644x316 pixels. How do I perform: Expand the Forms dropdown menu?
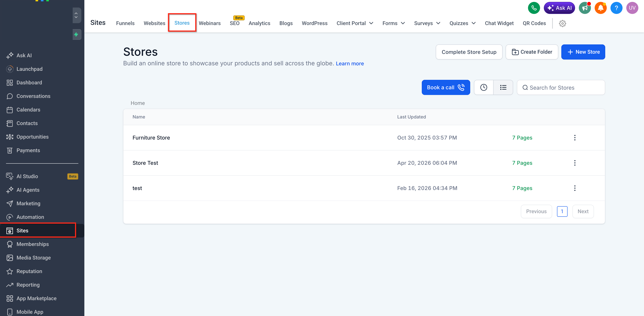click(394, 23)
